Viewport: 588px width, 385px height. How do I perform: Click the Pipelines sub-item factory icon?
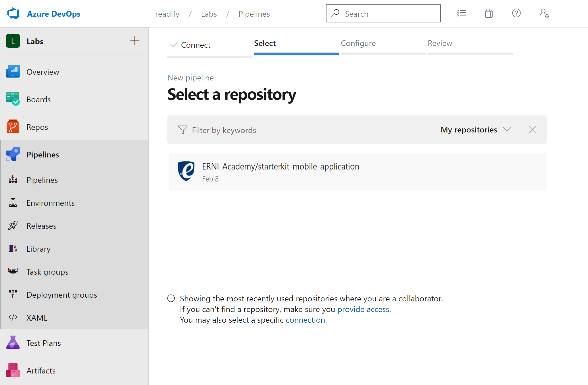pos(13,180)
